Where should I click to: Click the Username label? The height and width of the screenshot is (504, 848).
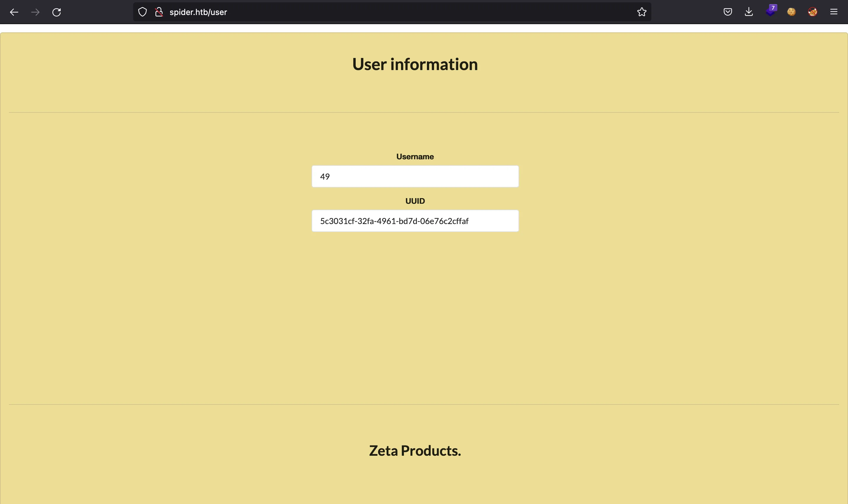tap(415, 157)
